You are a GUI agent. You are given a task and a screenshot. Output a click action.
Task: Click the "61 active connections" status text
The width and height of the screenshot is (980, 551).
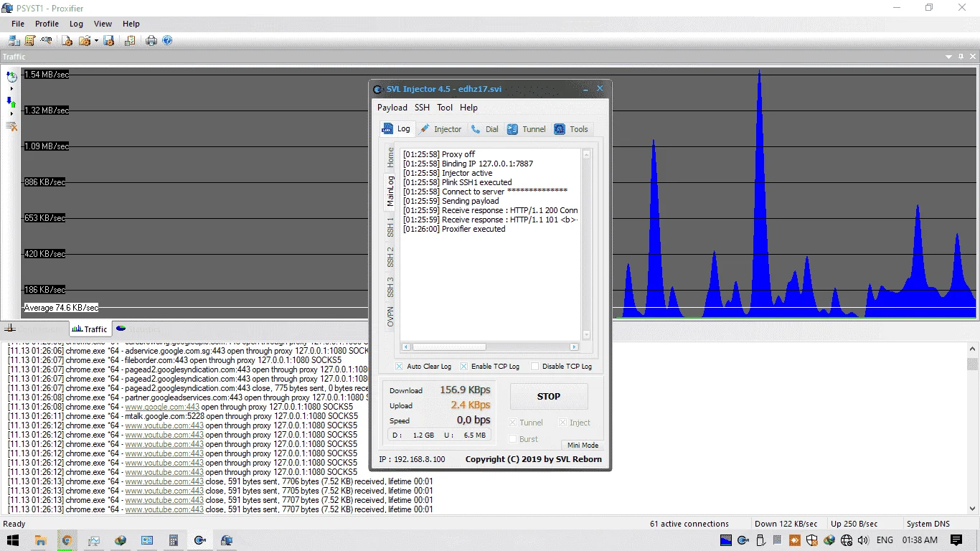pos(689,524)
